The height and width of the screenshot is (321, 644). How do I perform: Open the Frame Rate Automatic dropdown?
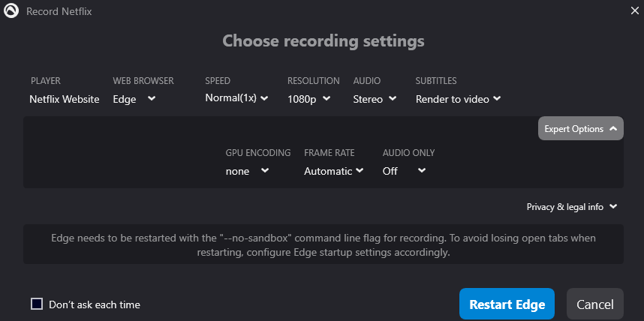point(333,171)
